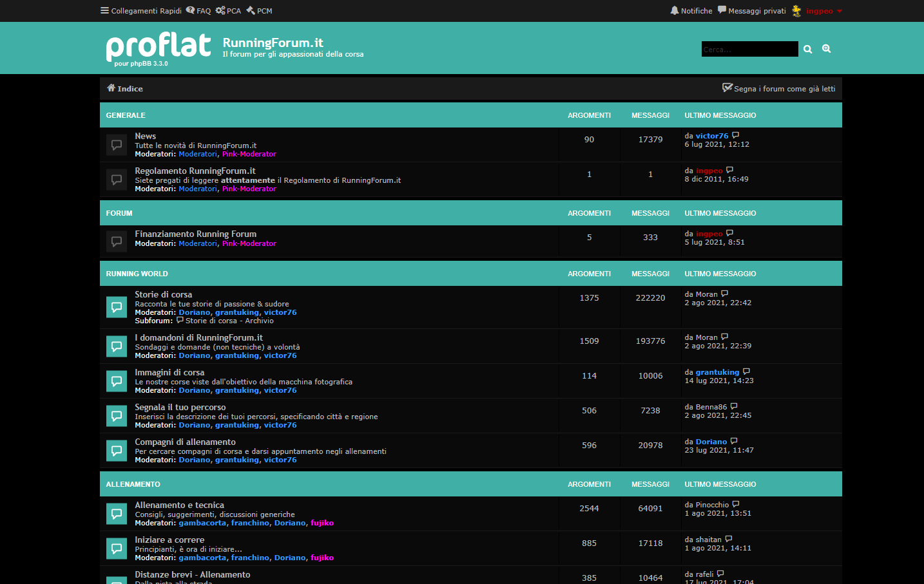View latest post icon by Benna86
Viewport: 924px width, 584px height.
coord(735,406)
